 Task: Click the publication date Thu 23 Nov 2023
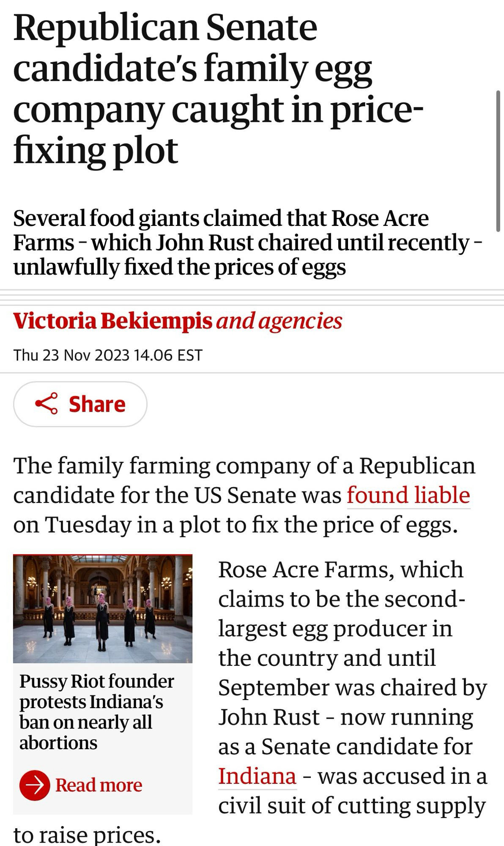(x=108, y=354)
